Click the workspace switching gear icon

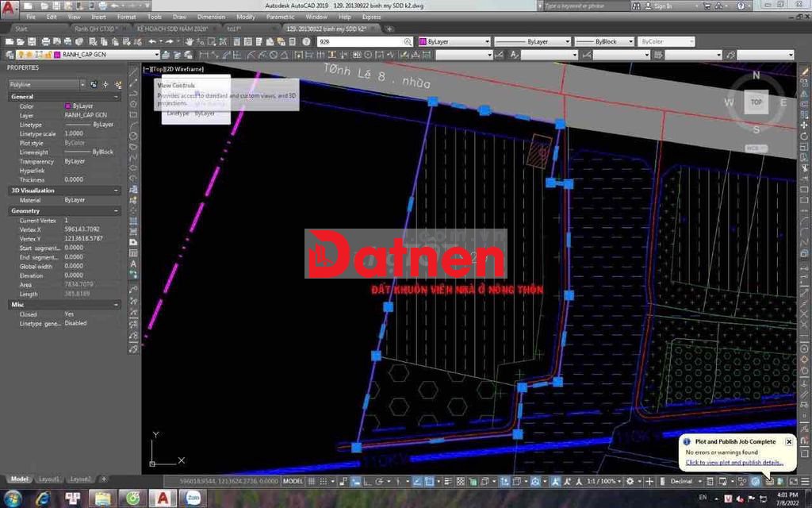tap(630, 481)
